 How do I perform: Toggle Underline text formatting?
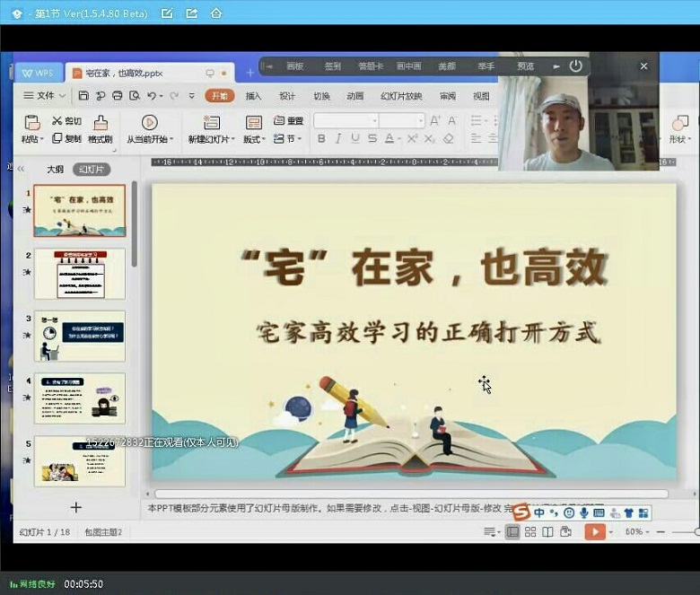pyautogui.click(x=354, y=139)
